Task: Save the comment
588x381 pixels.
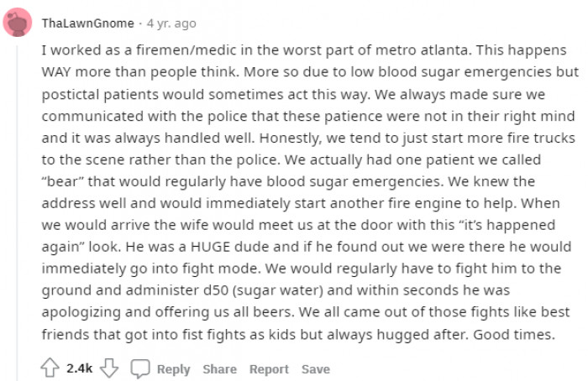Action: [x=316, y=368]
